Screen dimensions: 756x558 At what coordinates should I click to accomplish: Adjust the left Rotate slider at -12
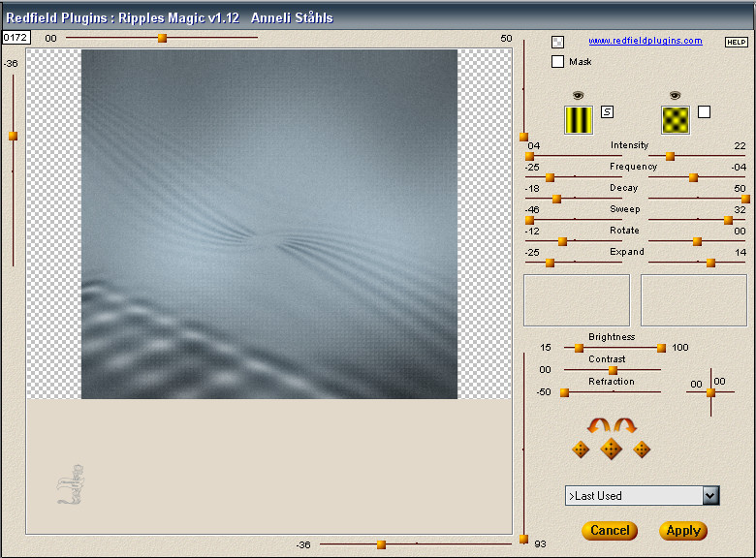tap(562, 241)
